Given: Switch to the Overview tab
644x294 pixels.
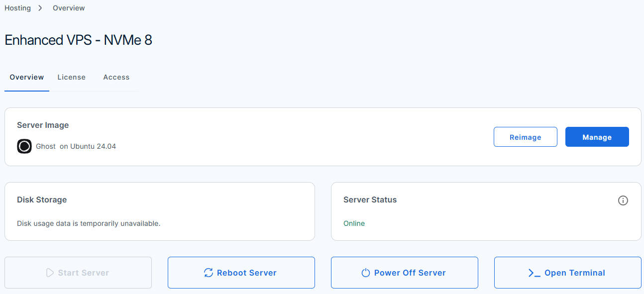Looking at the screenshot, I should (27, 77).
